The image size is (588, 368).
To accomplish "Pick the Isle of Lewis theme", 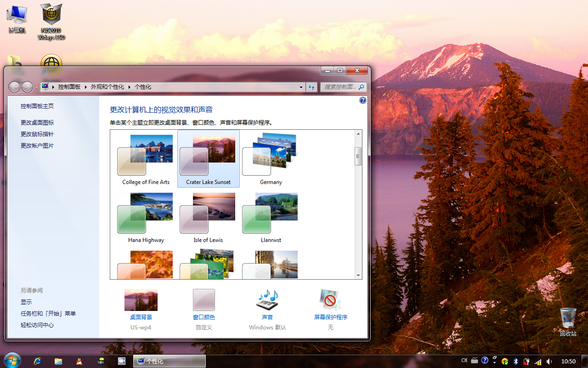I will point(209,217).
